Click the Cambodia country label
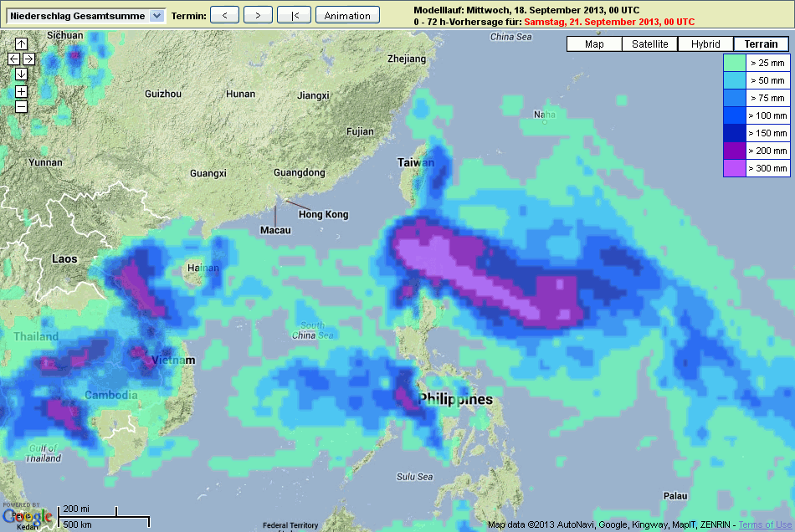 111,395
